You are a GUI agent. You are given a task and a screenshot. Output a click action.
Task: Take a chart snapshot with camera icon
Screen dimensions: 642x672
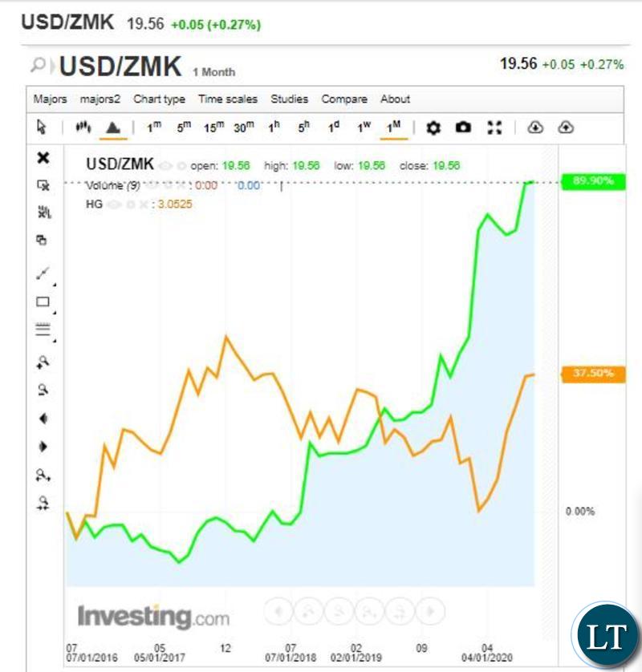(x=463, y=128)
